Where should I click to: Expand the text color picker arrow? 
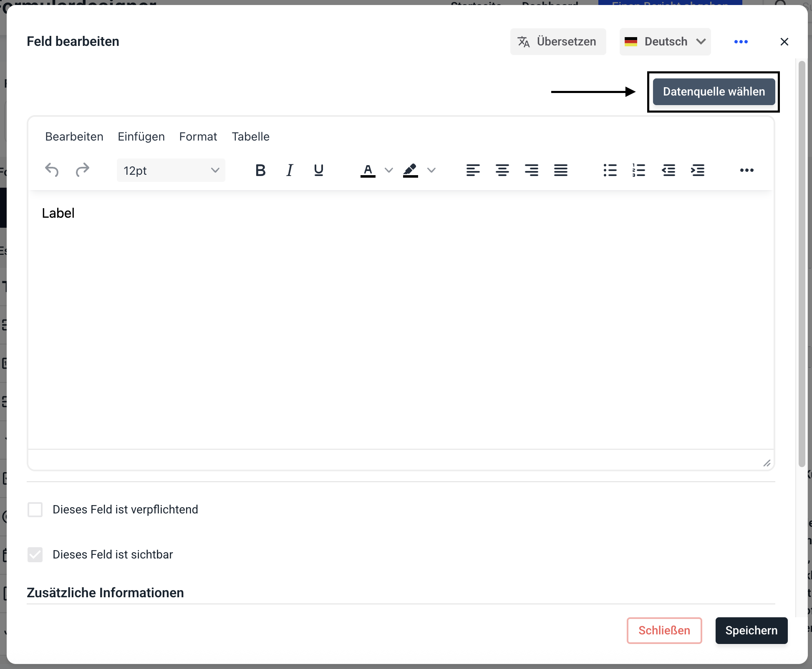[388, 170]
